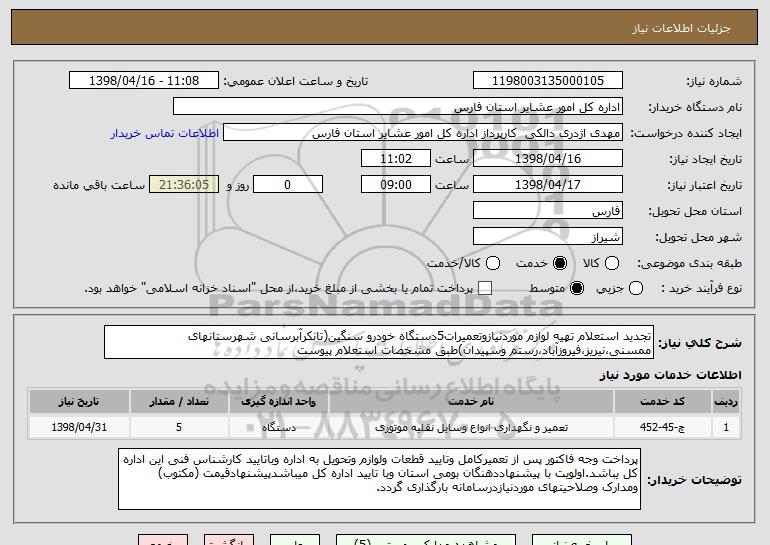Open the اطلاعات تماس خریدار link

[x=164, y=134]
